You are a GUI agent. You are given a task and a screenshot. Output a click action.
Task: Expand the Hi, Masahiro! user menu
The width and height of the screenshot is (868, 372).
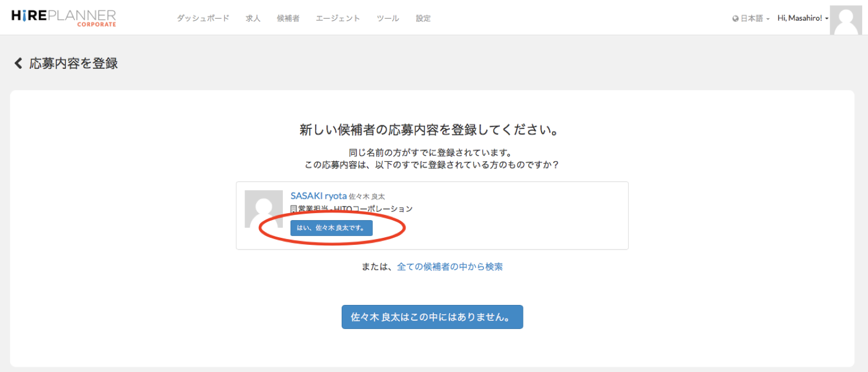tap(802, 18)
